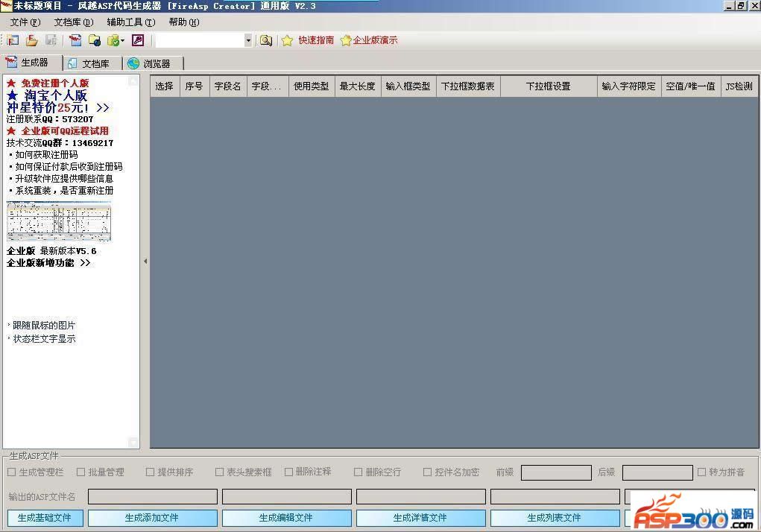
Task: Open the 辅助工具 menu
Action: tap(130, 22)
